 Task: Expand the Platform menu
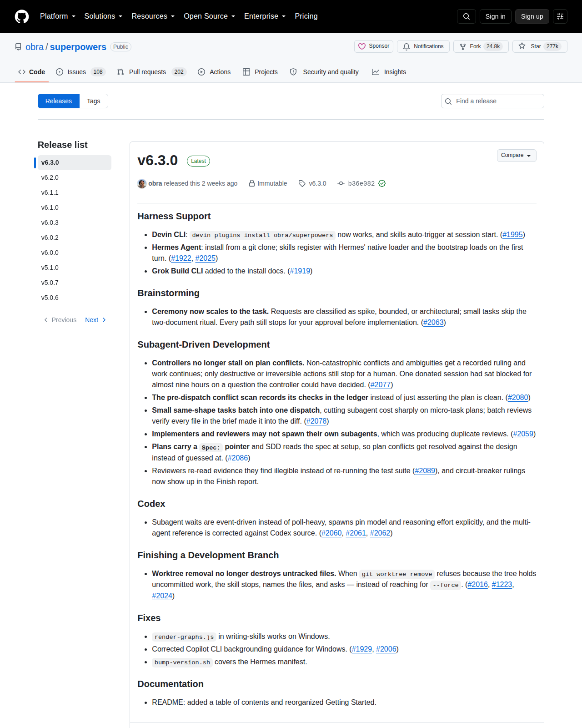pyautogui.click(x=58, y=16)
